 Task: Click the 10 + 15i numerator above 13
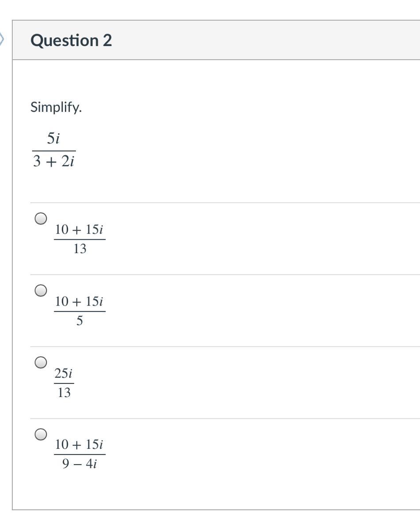click(79, 230)
